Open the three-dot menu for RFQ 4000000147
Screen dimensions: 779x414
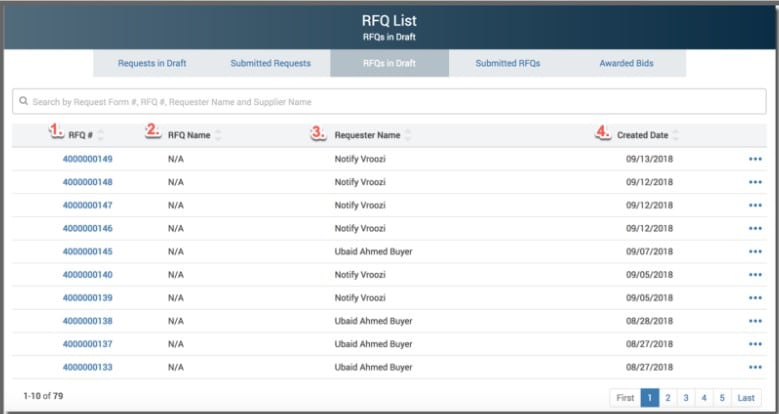tap(754, 205)
